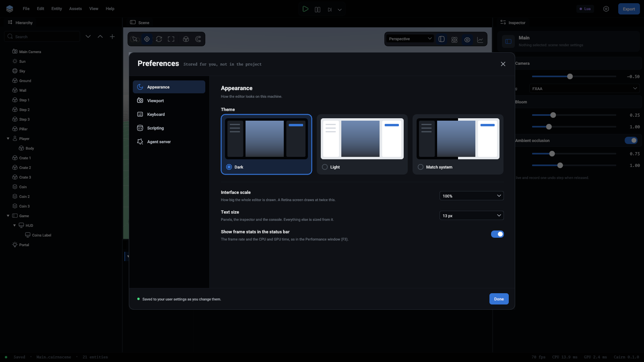Open the File menu
The width and height of the screenshot is (644, 362).
click(26, 8)
